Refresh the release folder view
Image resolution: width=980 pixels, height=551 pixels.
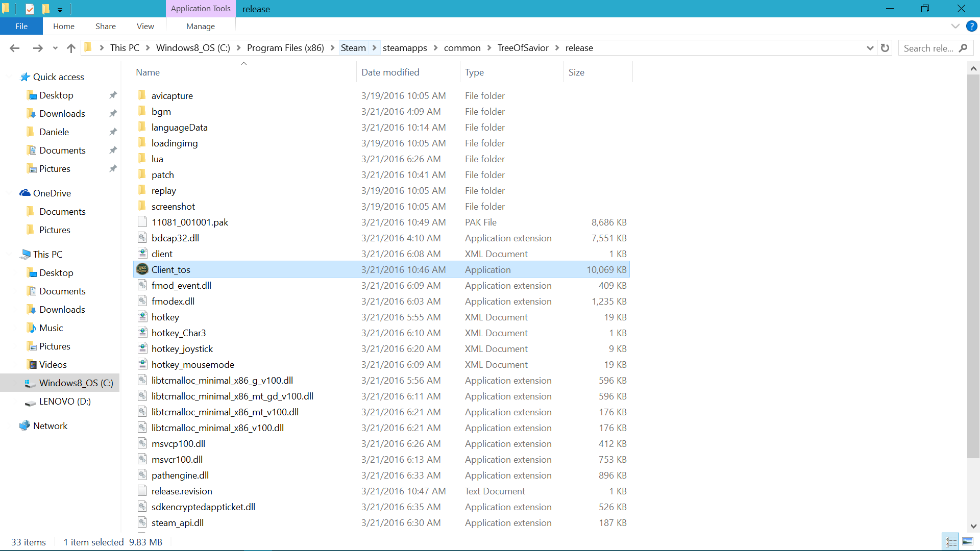point(885,48)
